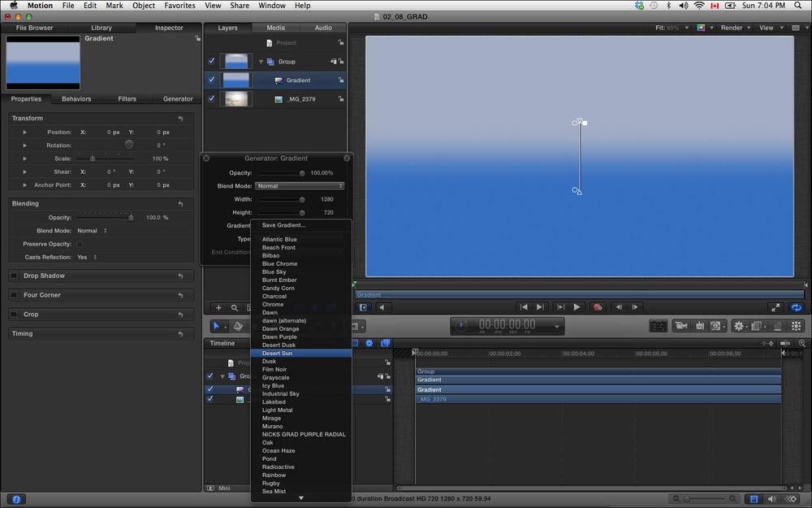The height and width of the screenshot is (508, 812).
Task: Click the Render button above canvas
Action: tap(735, 28)
